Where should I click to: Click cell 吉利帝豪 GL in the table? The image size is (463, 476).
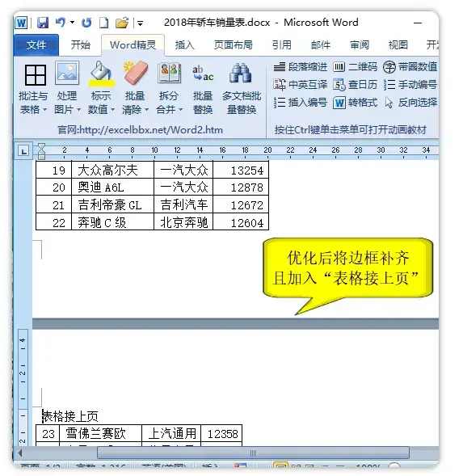coord(112,204)
